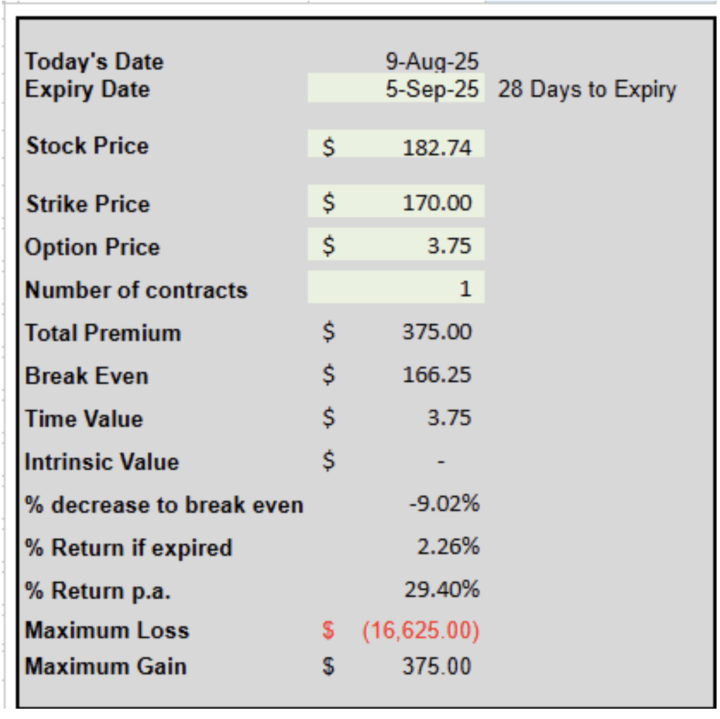Select the 29.40% Return p.a. cell

pos(442,590)
